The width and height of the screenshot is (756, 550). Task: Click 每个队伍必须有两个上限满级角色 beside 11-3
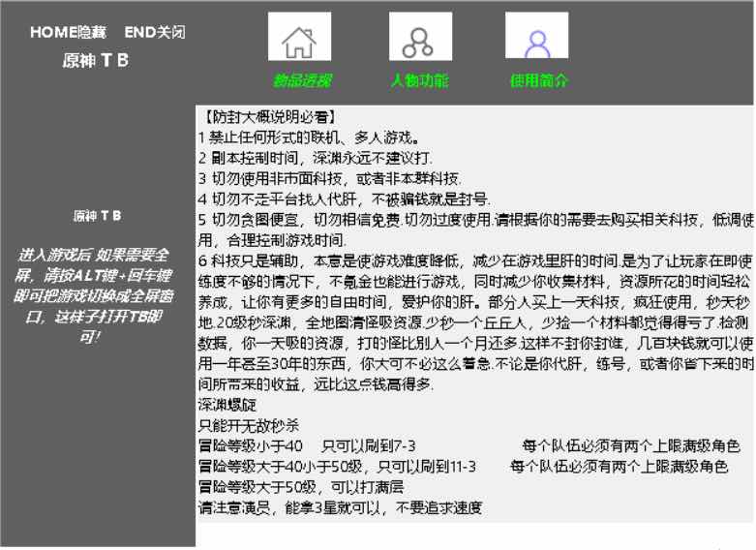point(620,467)
